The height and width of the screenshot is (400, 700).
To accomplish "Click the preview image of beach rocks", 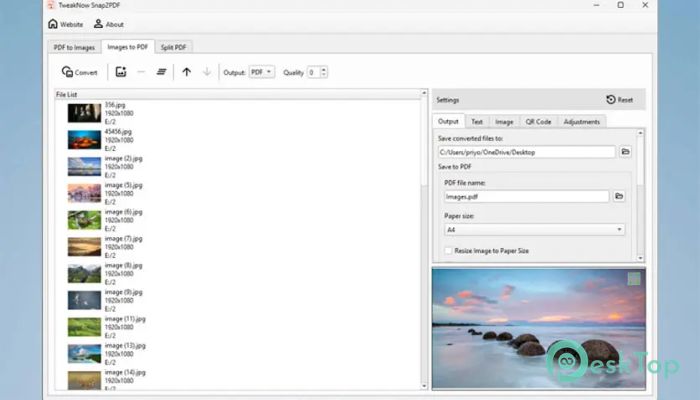I will (538, 329).
